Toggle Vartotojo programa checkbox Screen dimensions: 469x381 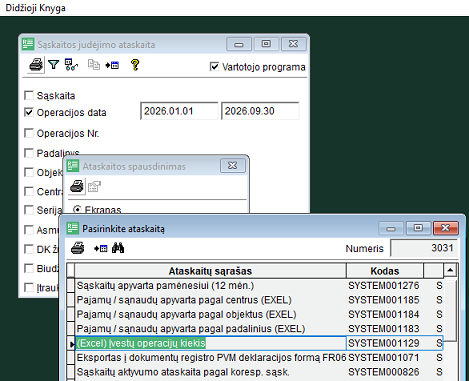click(214, 67)
